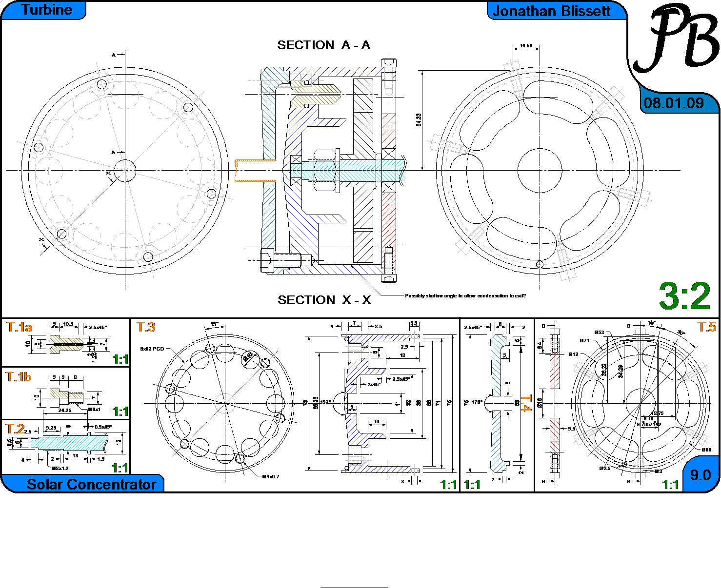Image resolution: width=721 pixels, height=588 pixels.
Task: Click the Turbine title tab
Action: (x=46, y=10)
